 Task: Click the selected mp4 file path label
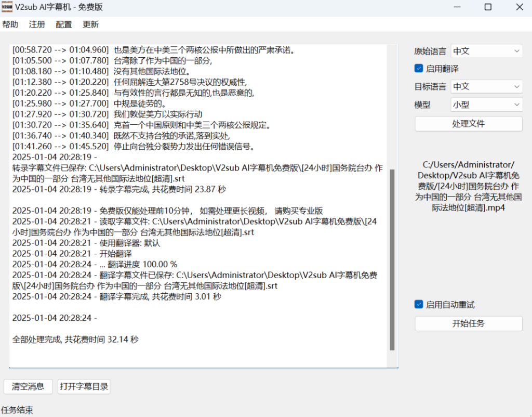point(468,186)
